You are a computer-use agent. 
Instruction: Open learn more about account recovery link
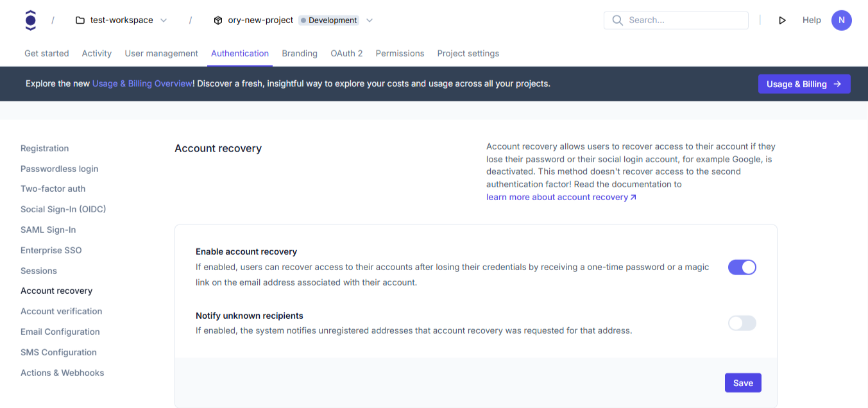(556, 197)
